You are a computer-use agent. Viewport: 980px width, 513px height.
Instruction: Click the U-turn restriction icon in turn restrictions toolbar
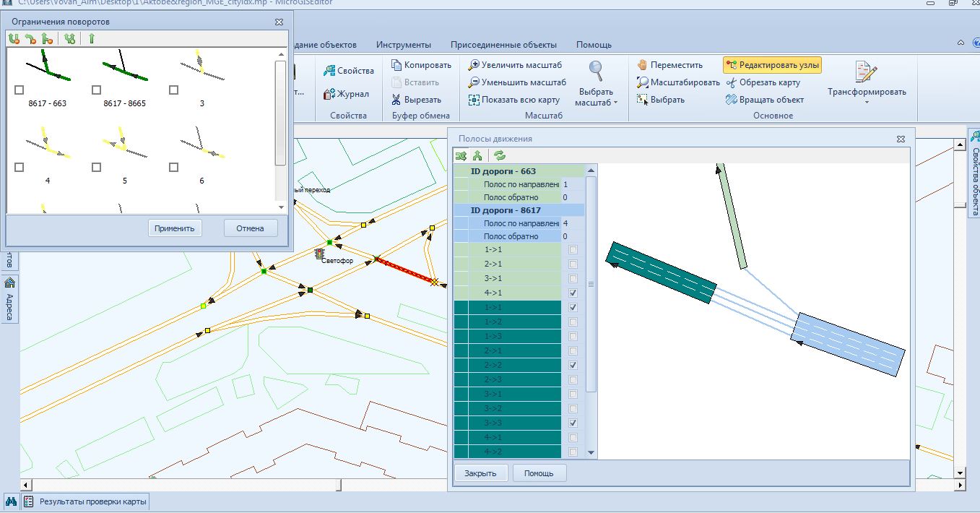pos(14,39)
